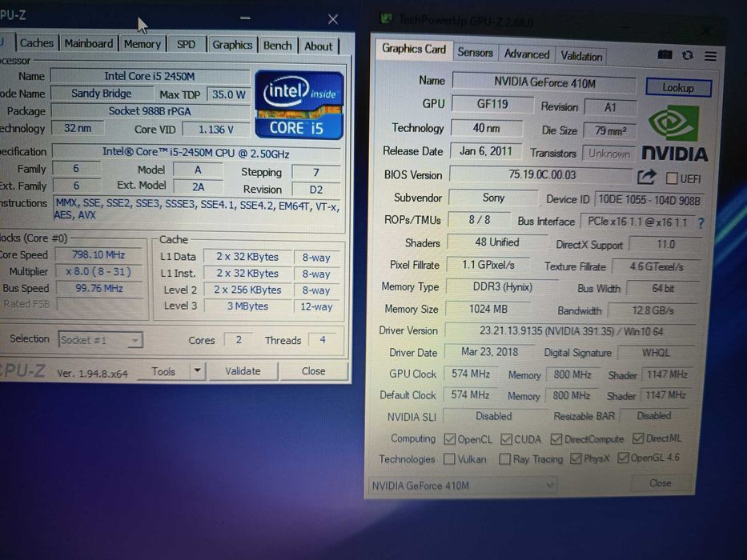The height and width of the screenshot is (560, 747).
Task: Open the GPU-Z hamburger menu
Action: [710, 56]
